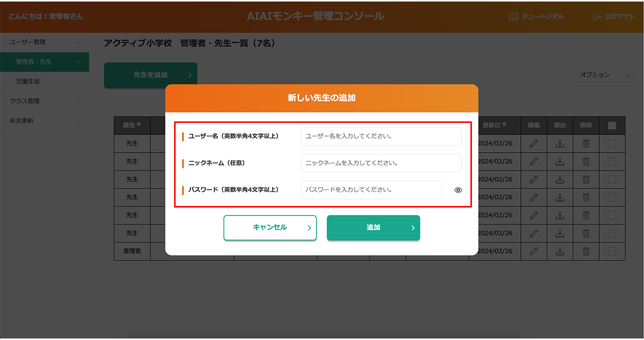The width and height of the screenshot is (644, 340).
Task: Check the first teacher row checkbox
Action: (612, 144)
